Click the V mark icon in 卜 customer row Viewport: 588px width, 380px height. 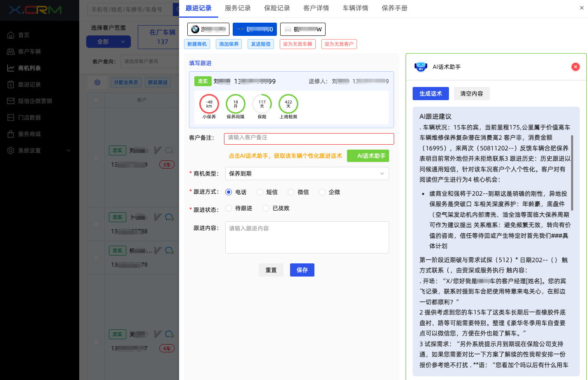coord(158,217)
